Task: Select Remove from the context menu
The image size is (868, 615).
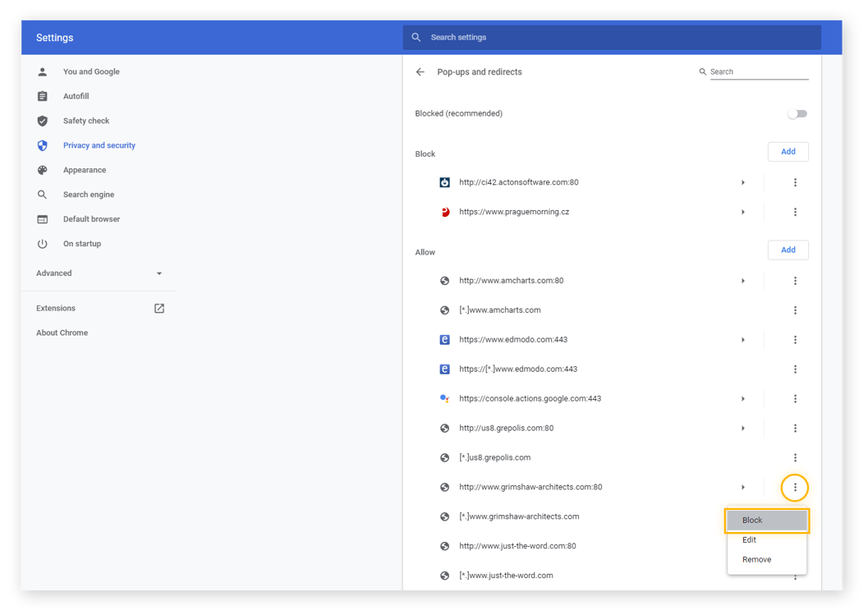Action: (755, 559)
